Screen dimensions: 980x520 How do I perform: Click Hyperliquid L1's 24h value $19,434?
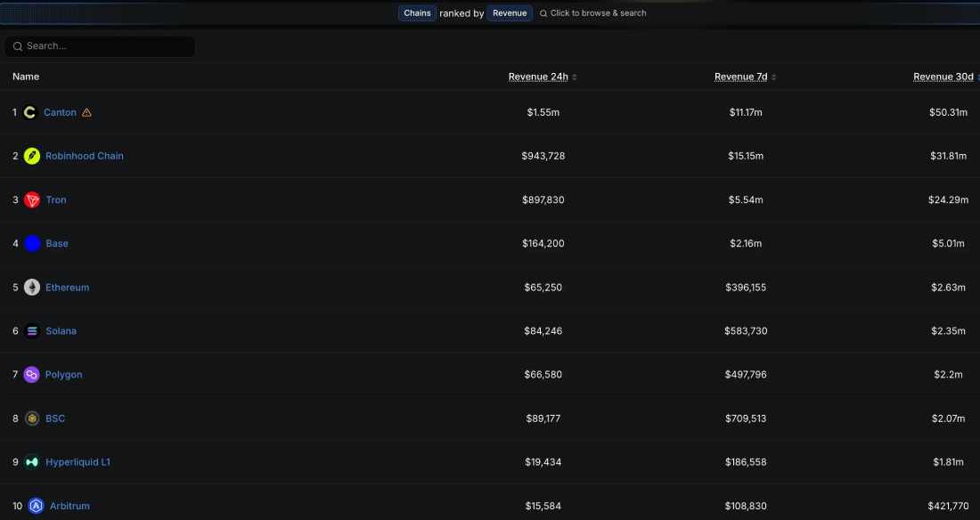tap(543, 462)
